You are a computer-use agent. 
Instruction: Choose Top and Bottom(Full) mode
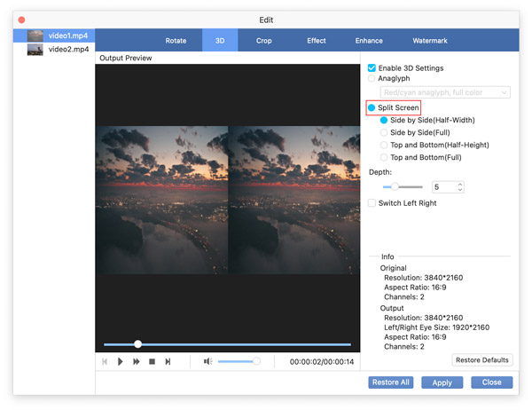point(384,157)
